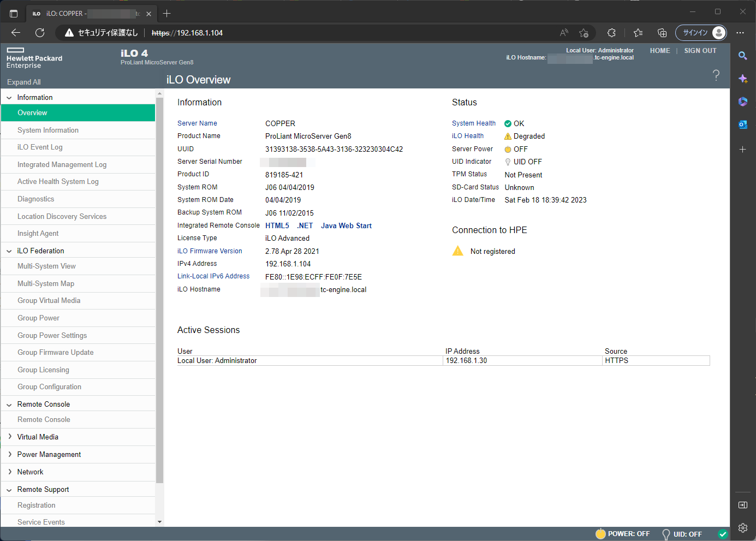Expand the Network section
This screenshot has height=541, width=756.
click(x=9, y=472)
